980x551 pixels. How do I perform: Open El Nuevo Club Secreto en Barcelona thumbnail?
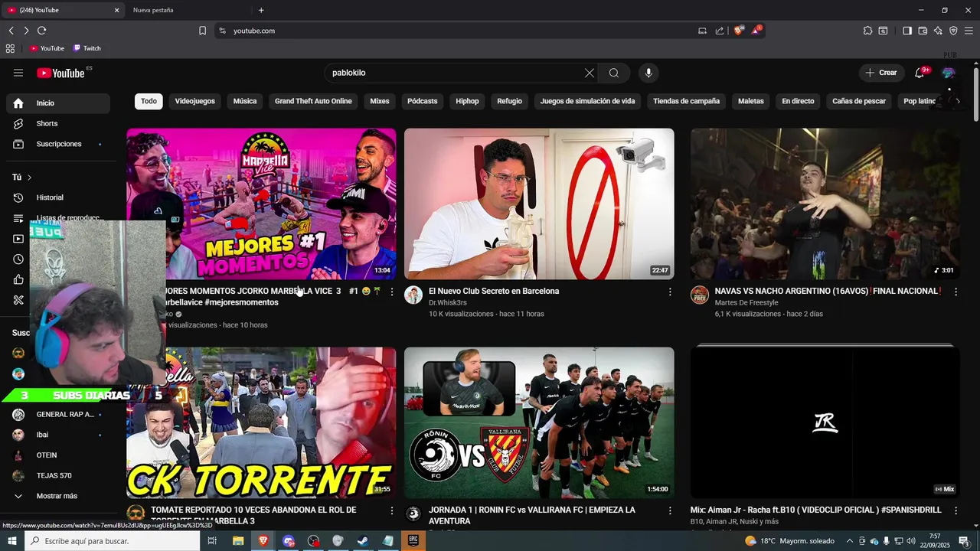click(539, 204)
